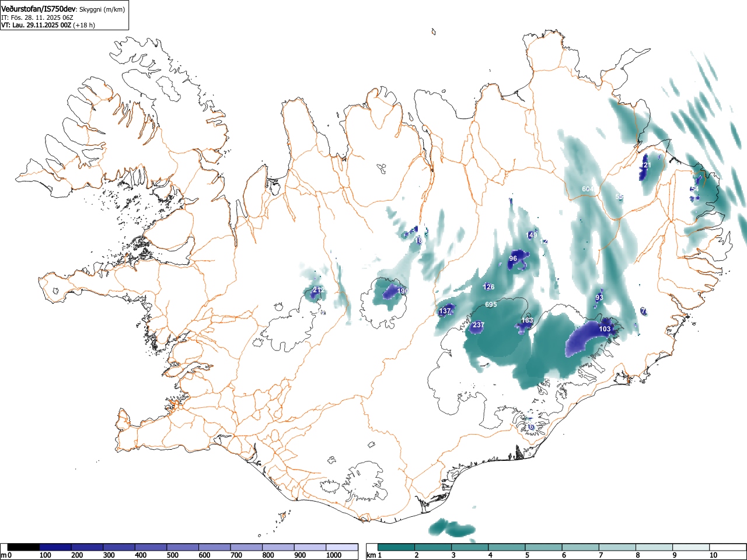Click the value 21 in the northeast
Viewport: 747px width, 560px height.
coord(647,166)
